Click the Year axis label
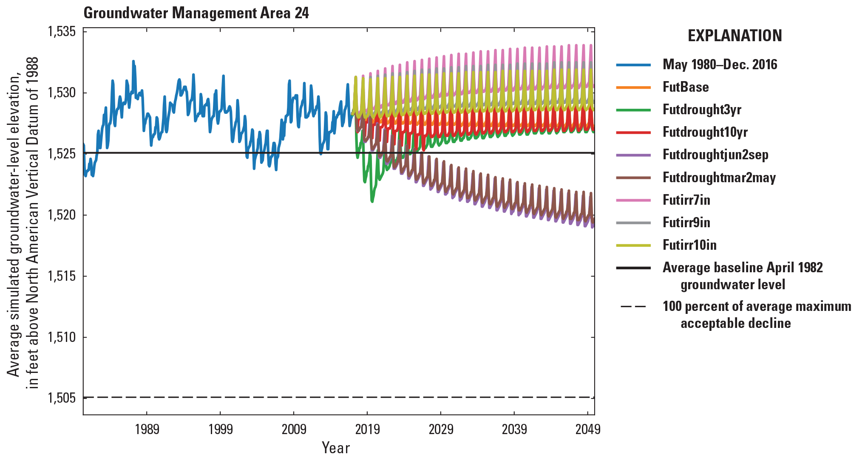Screen dimensions: 868x460 [x=336, y=446]
